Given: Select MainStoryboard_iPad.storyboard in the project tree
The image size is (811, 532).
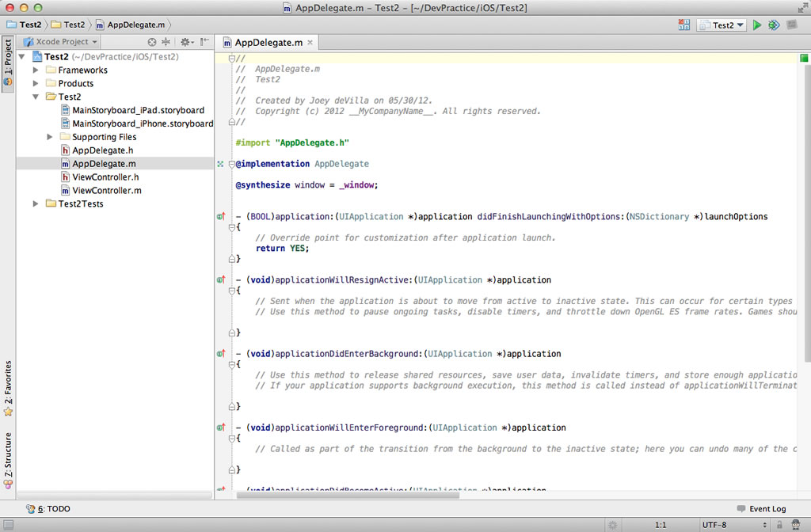Looking at the screenshot, I should [x=132, y=110].
